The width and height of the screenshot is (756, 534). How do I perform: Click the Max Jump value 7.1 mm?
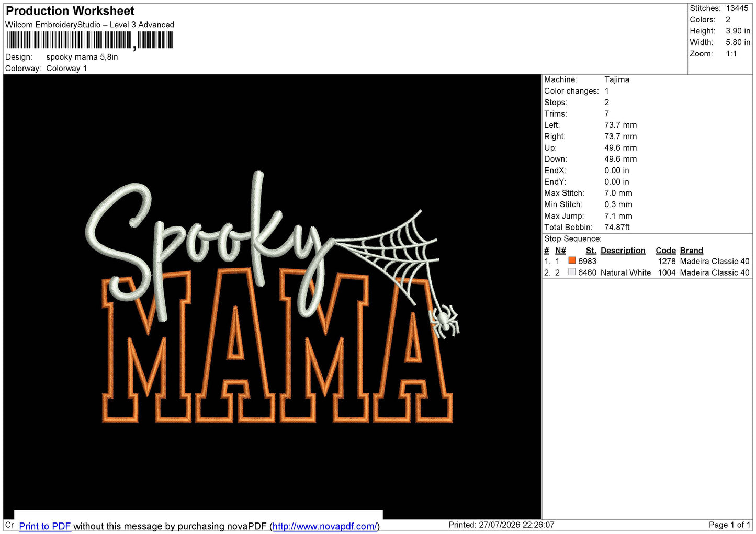(618, 216)
